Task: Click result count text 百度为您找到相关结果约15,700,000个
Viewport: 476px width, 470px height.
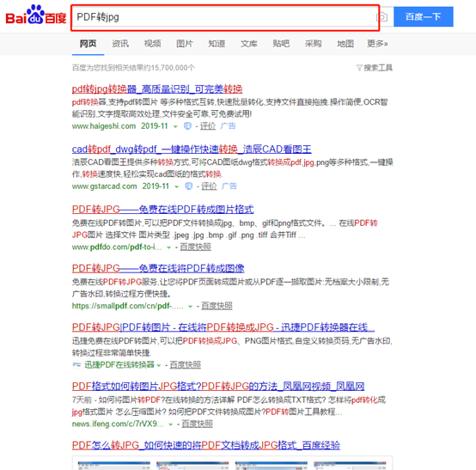Action: [x=133, y=68]
